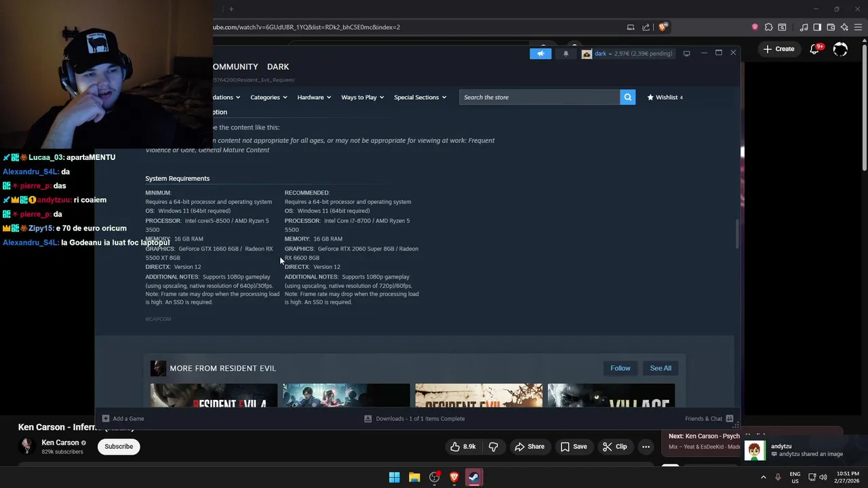Toggle the browser sidebar panel
This screenshot has height=488, width=868.
coord(817,27)
